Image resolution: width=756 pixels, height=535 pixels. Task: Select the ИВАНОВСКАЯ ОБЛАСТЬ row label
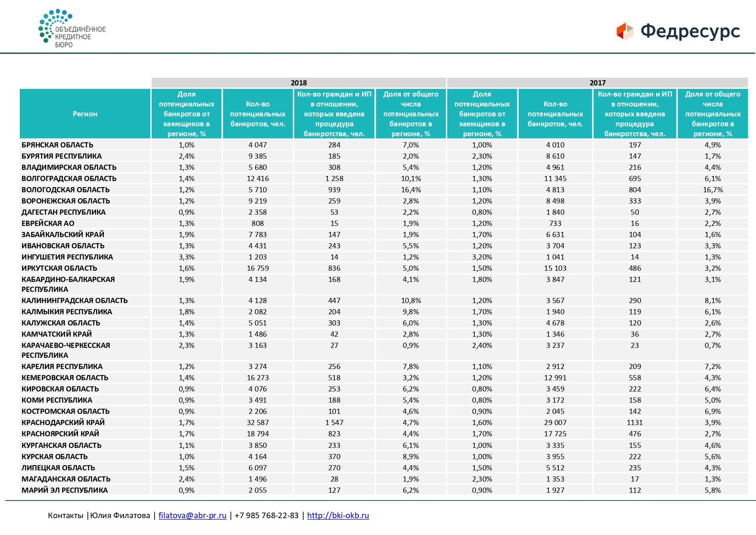tap(63, 246)
